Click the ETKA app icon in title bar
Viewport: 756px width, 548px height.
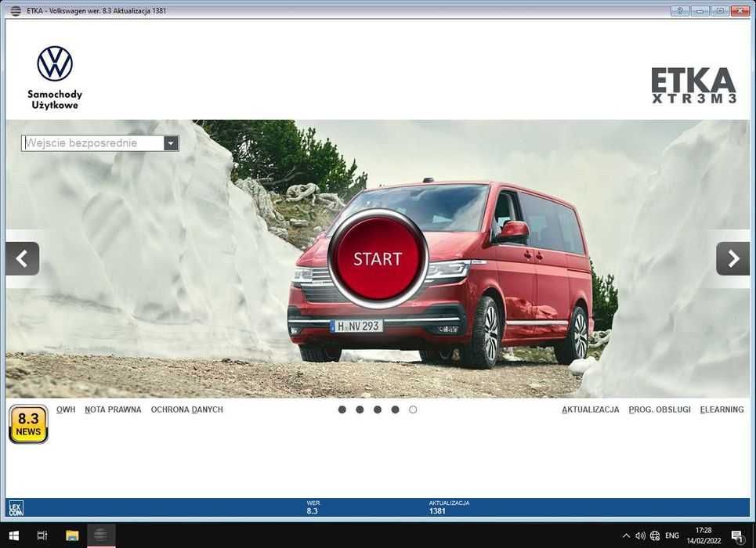coord(16,11)
